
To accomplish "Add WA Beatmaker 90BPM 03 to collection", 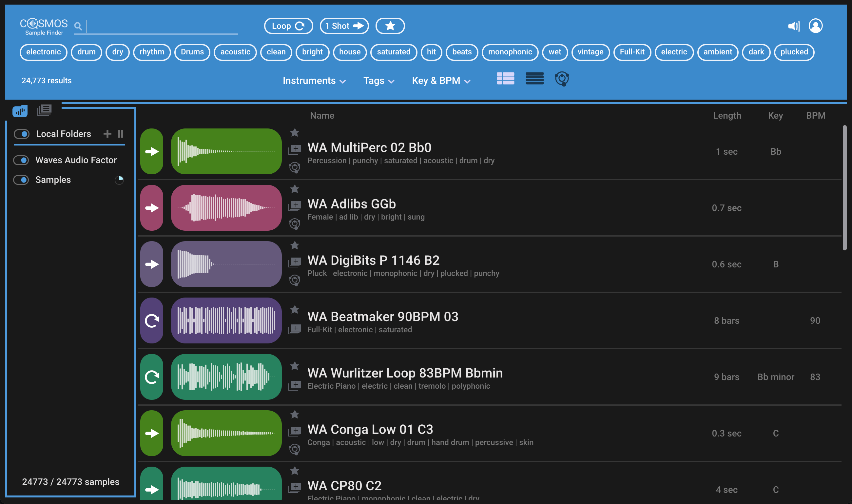I will point(294,329).
